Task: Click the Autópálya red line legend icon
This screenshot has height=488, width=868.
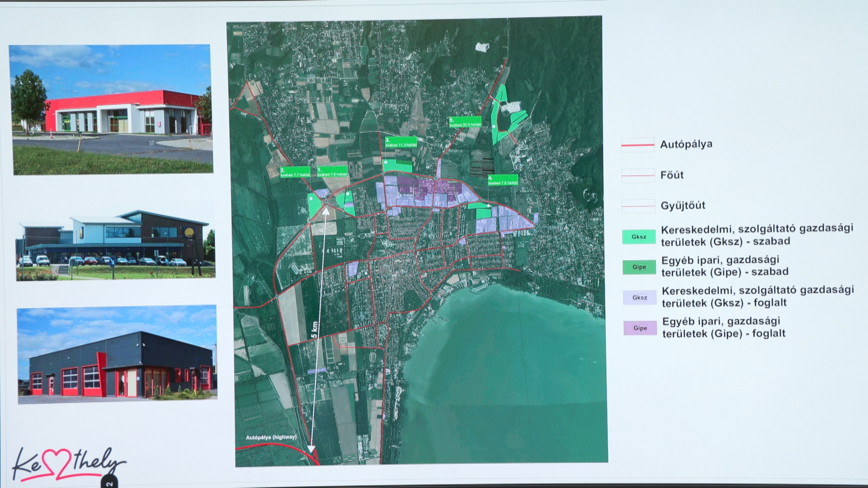Action: (x=637, y=145)
